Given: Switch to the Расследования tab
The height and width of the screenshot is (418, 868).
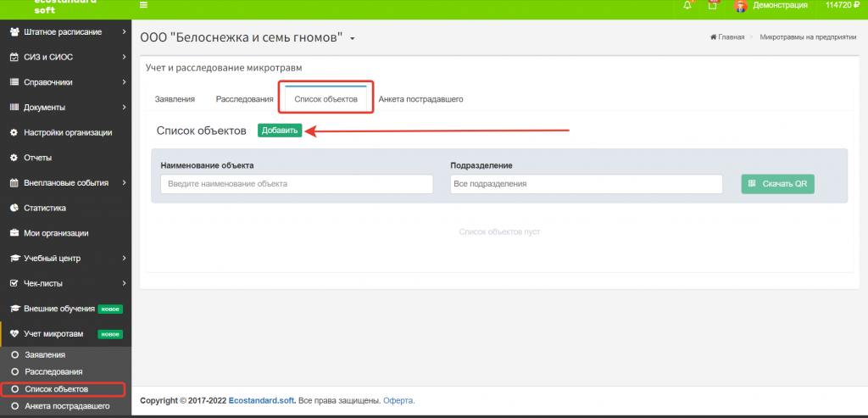Looking at the screenshot, I should (x=245, y=100).
